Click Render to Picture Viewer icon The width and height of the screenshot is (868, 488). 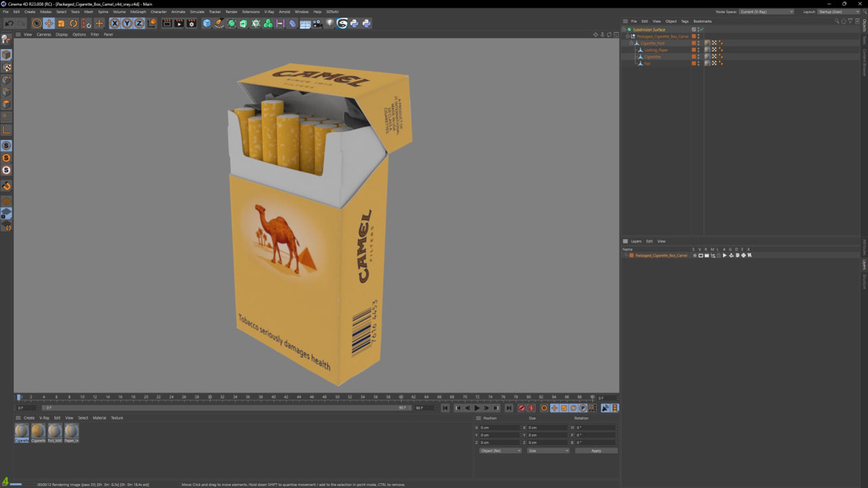(x=179, y=24)
